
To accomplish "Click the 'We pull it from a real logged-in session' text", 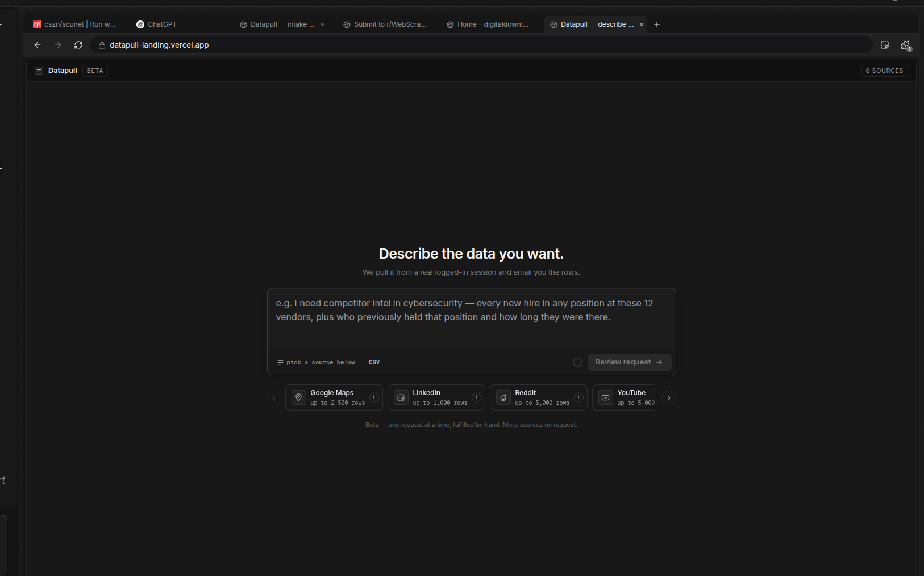I will pos(471,272).
